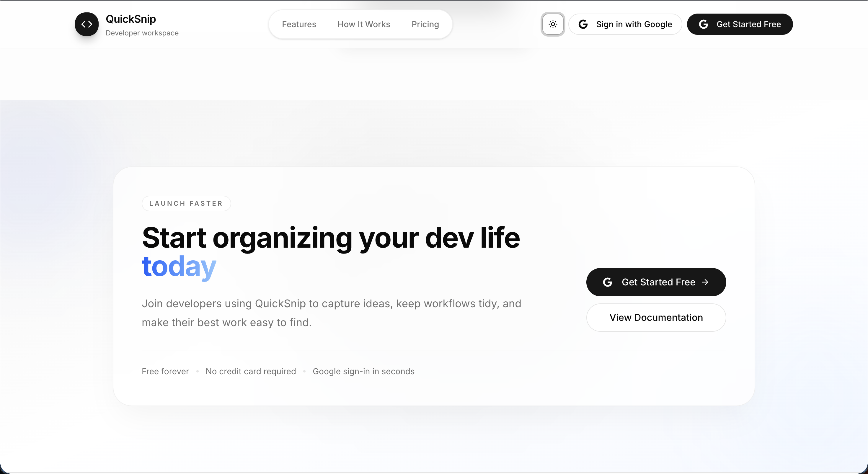The width and height of the screenshot is (868, 474).
Task: Toggle the light/dark theme sun button
Action: tap(553, 24)
